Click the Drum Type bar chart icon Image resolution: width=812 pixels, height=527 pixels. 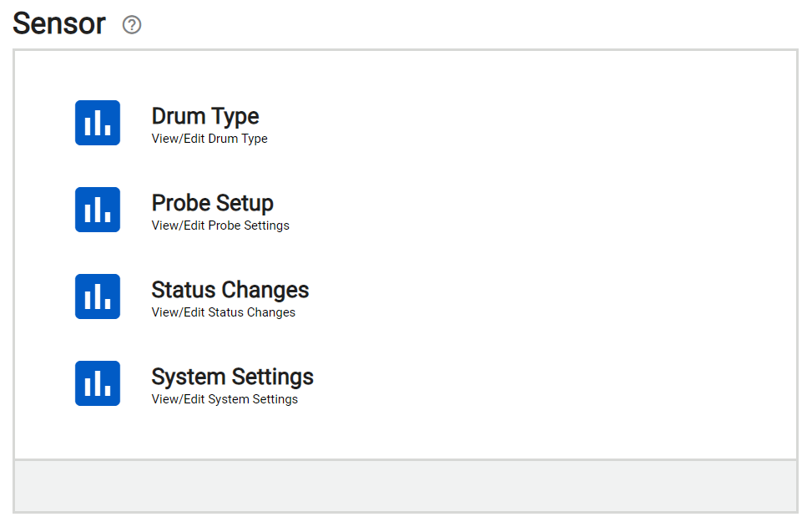click(98, 123)
